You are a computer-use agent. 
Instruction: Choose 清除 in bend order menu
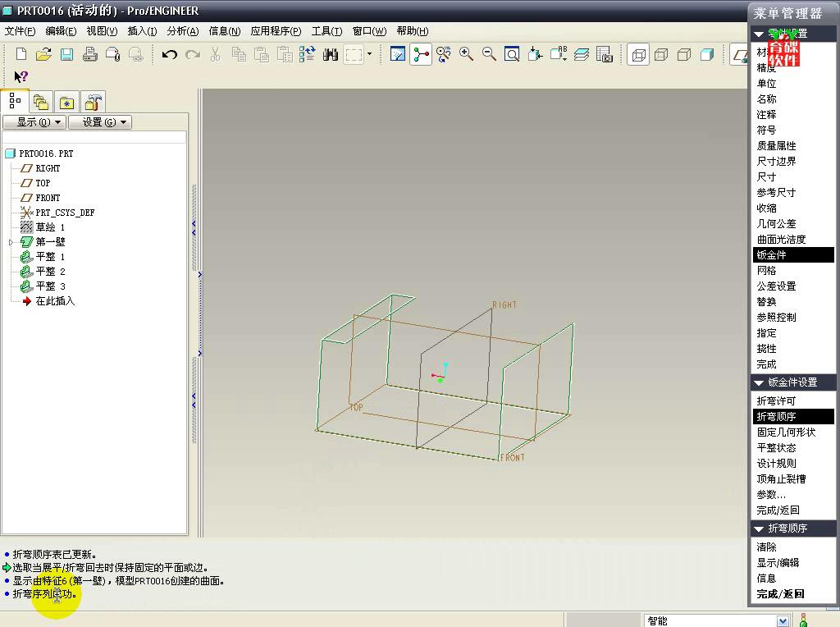click(x=767, y=547)
